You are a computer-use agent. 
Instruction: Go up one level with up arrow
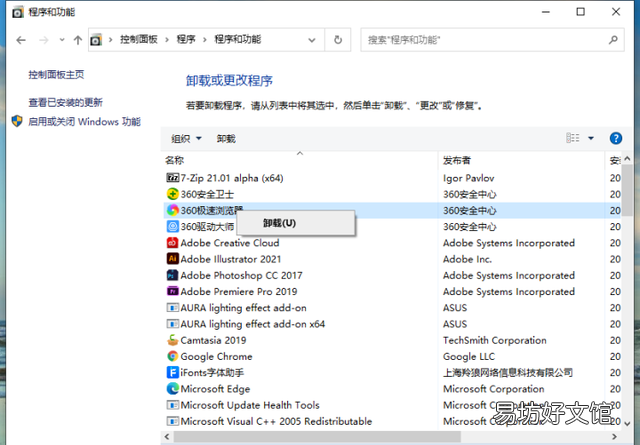[78, 40]
